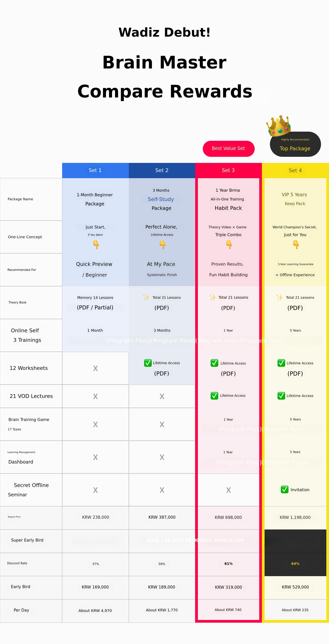Click sparkle icon in Set 4 Theory Book
The height and width of the screenshot is (644, 329).
click(280, 297)
